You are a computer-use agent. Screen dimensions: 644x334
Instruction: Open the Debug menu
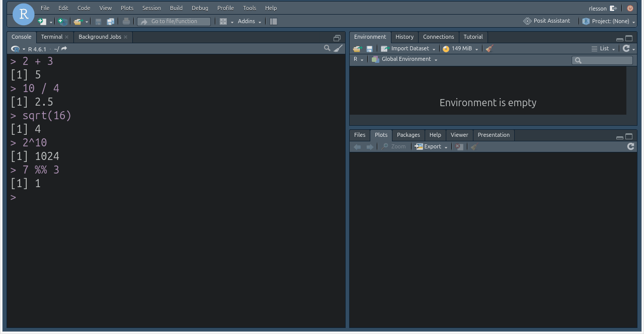coord(200,8)
